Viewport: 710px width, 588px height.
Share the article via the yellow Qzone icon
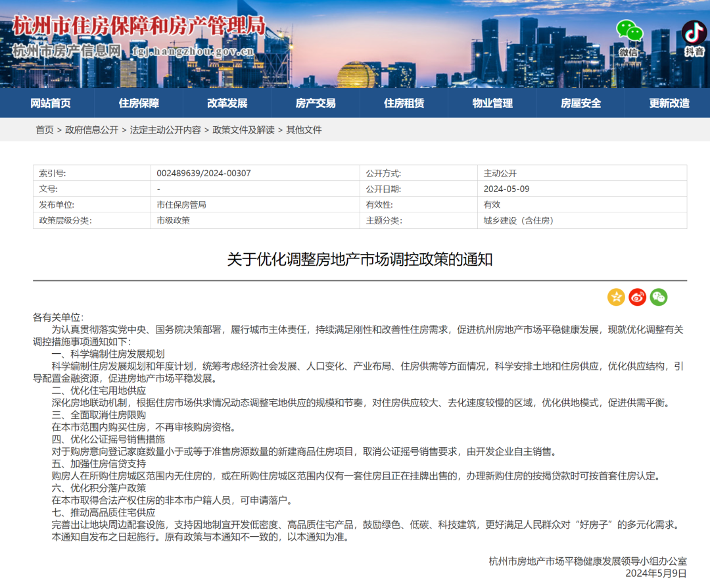[615, 297]
